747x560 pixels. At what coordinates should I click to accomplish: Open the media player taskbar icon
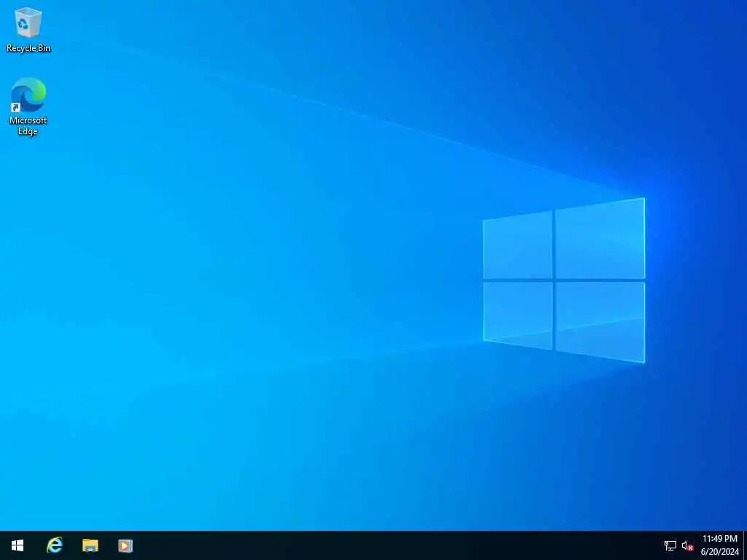tap(125, 545)
